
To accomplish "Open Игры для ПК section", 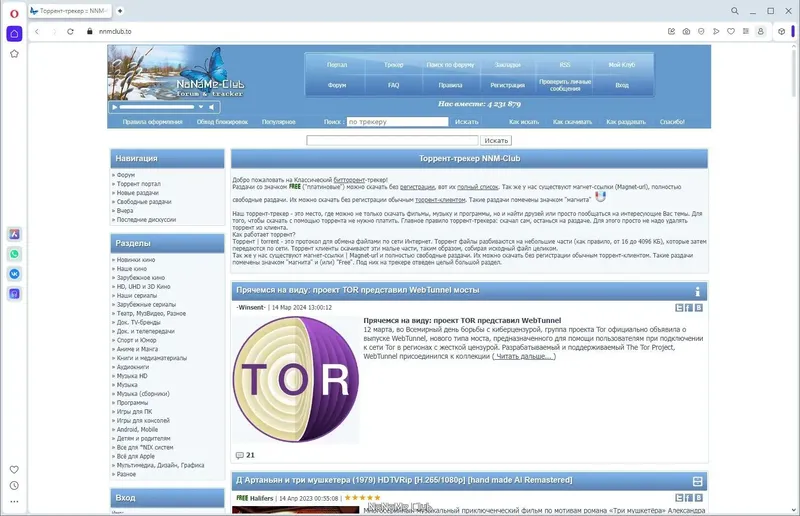I will coord(134,411).
